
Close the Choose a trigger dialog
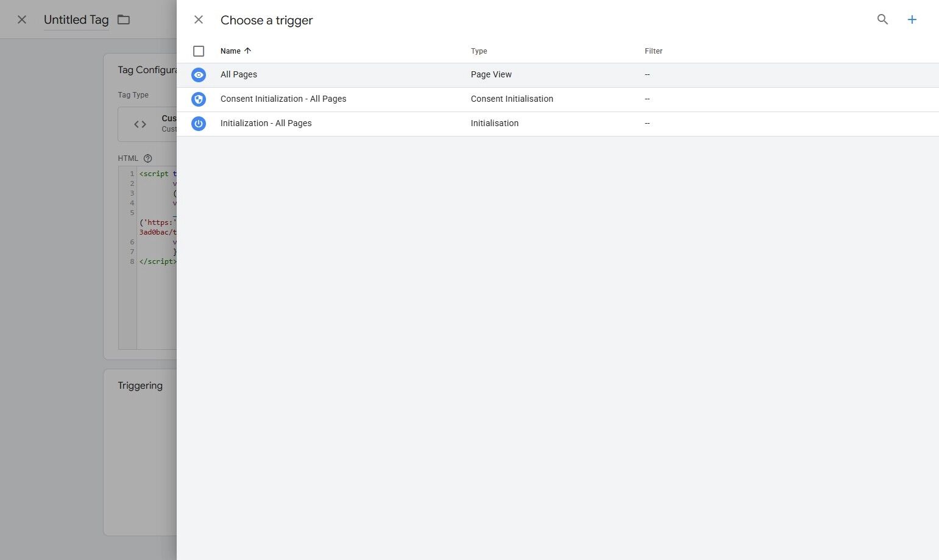tap(198, 19)
